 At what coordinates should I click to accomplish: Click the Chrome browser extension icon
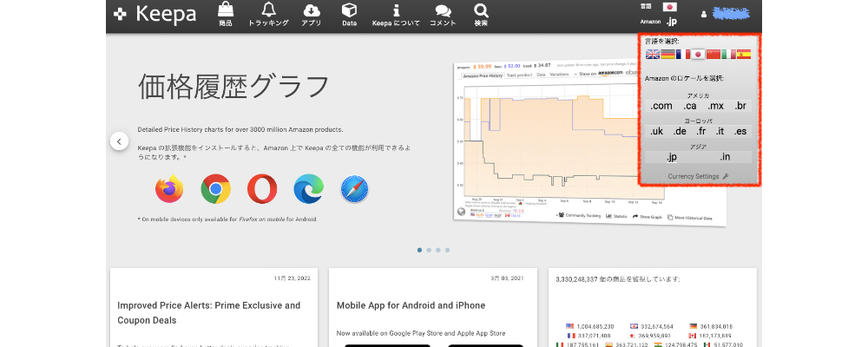[215, 189]
